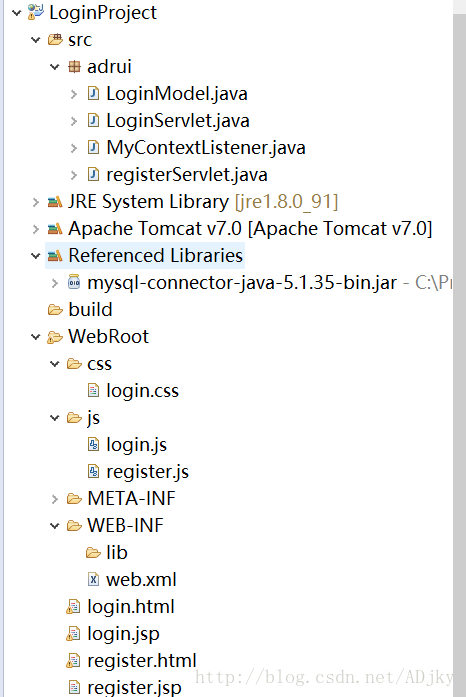
Task: Click the WebRoot folder icon
Action: pos(55,337)
